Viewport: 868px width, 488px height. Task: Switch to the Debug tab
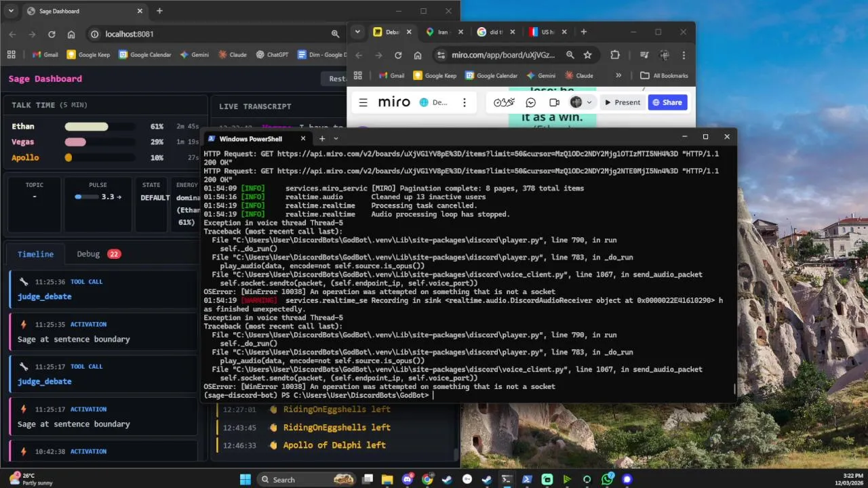98,254
